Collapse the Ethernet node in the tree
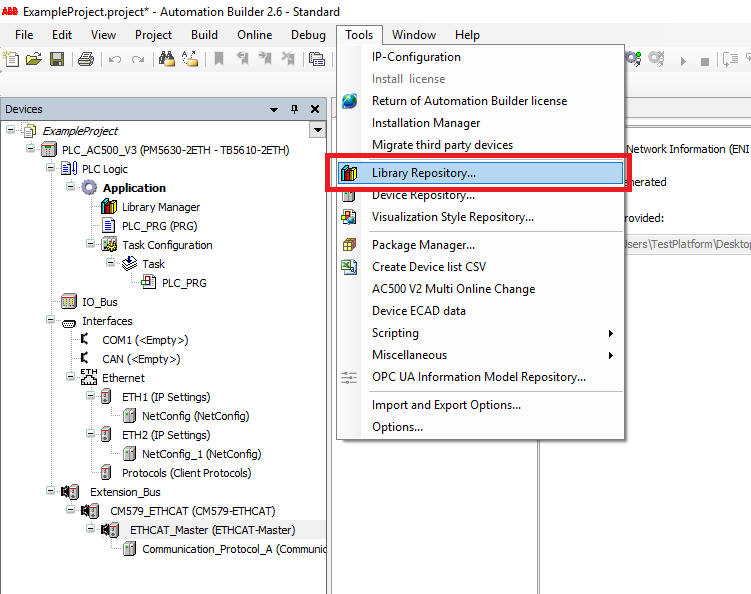This screenshot has height=594, width=751. pyautogui.click(x=70, y=378)
